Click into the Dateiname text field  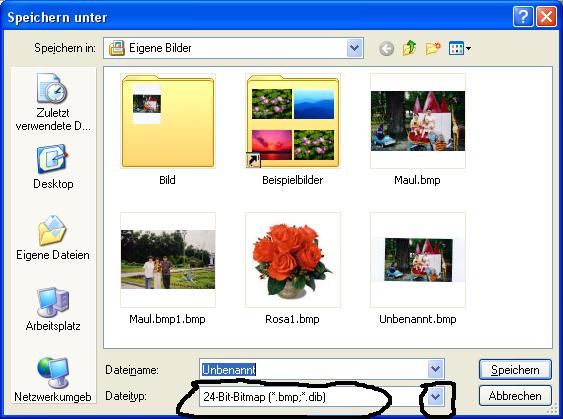[x=313, y=369]
